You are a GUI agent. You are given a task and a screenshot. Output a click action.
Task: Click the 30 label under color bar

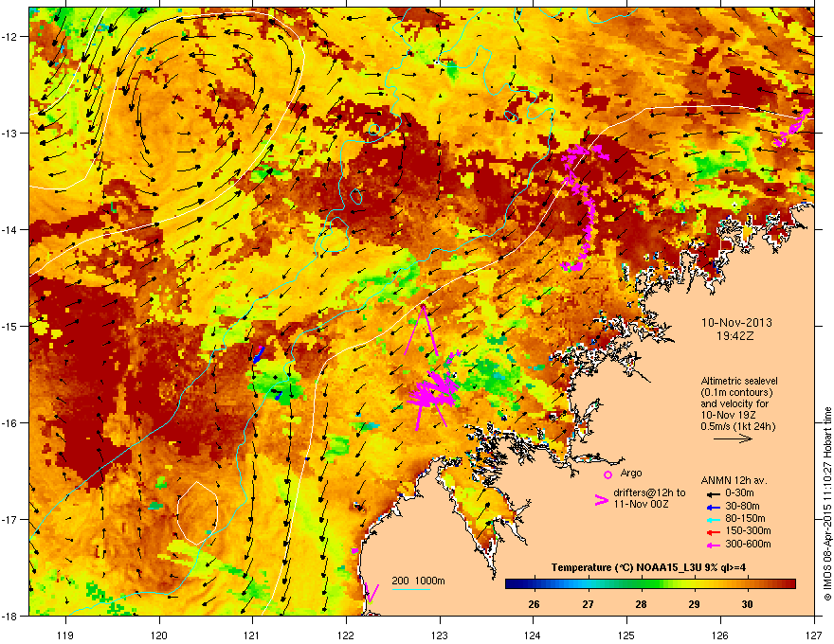[x=747, y=604]
